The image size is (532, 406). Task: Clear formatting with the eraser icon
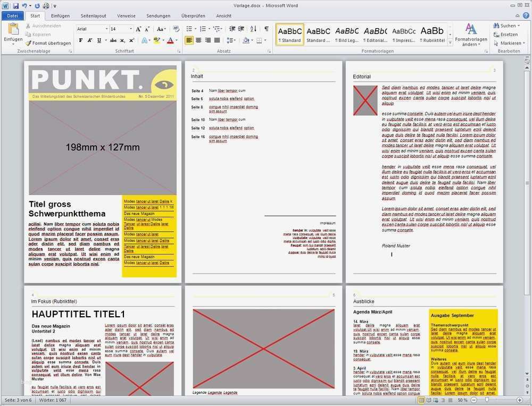click(176, 29)
